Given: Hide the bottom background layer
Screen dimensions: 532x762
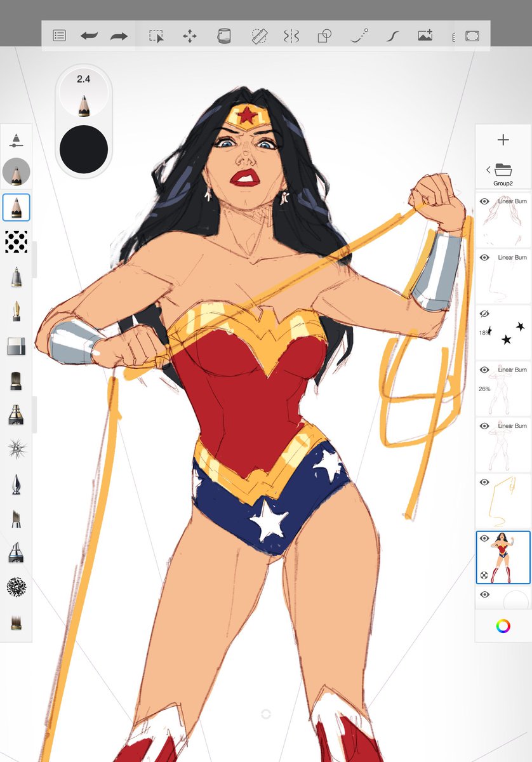Looking at the screenshot, I should point(484,594).
